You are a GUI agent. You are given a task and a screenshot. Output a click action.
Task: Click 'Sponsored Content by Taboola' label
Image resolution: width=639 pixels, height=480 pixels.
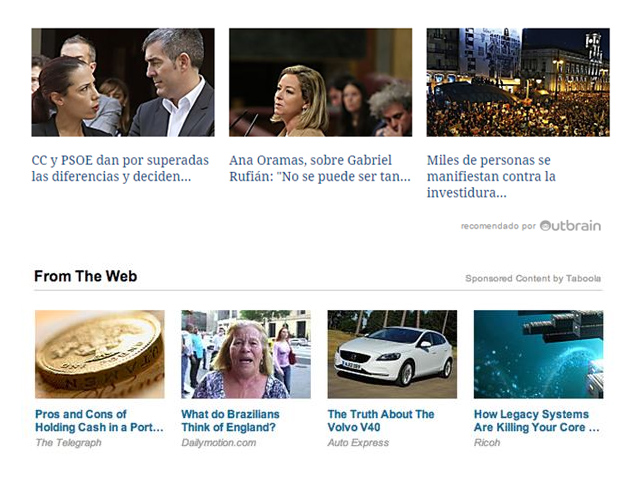click(533, 279)
